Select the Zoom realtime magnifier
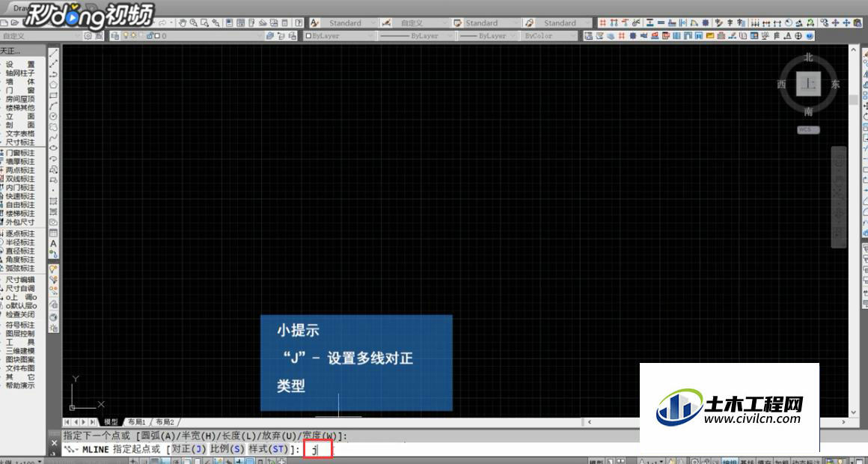Image resolution: width=868 pixels, height=464 pixels. coord(194,22)
